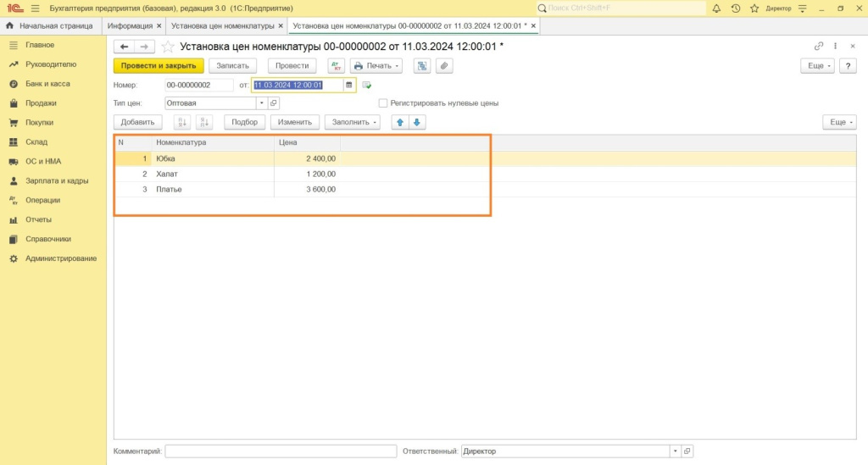The width and height of the screenshot is (868, 465).
Task: Copy link to document icon
Action: pyautogui.click(x=819, y=47)
